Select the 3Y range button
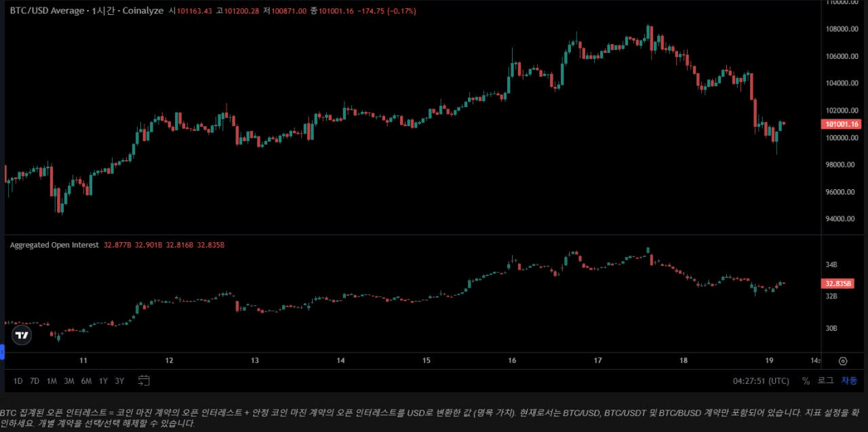This screenshot has height=432, width=868. click(x=119, y=381)
